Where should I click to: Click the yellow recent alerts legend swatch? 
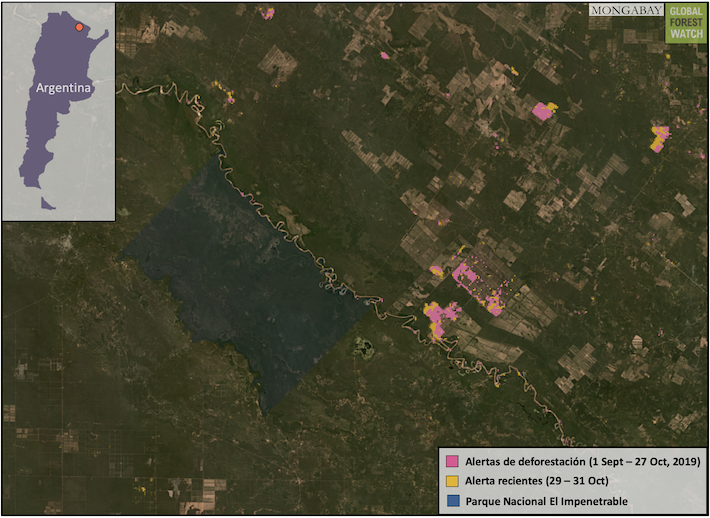coord(451,481)
